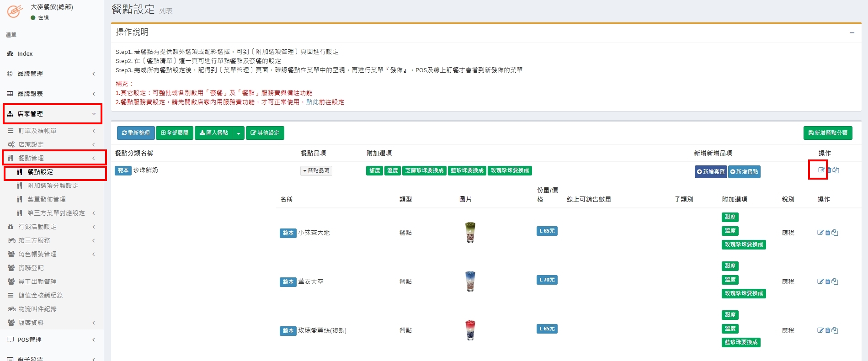Click the 全部展開 button

(175, 133)
